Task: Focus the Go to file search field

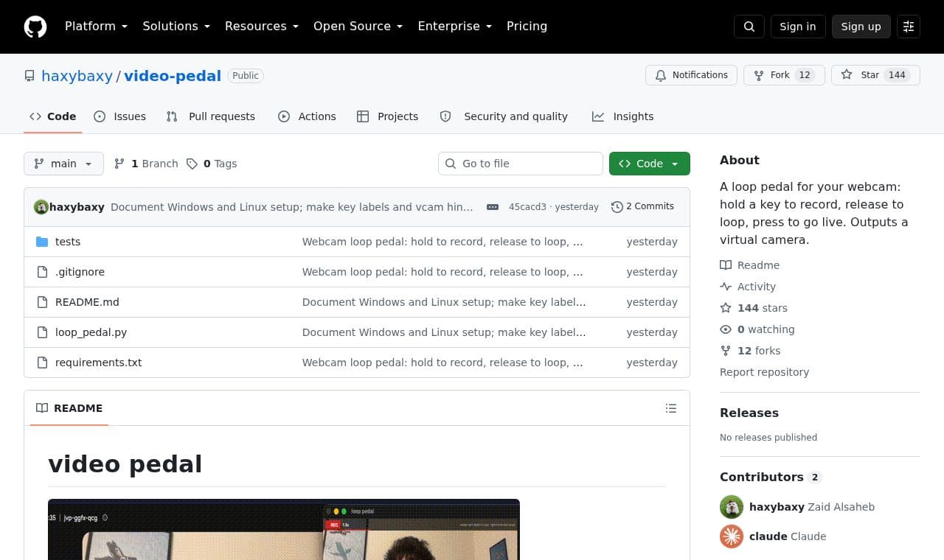Action: click(x=521, y=164)
